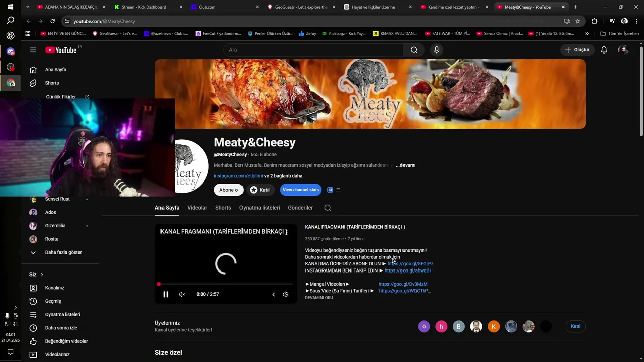Open the Gönderiler channel tab
This screenshot has width=644, height=362.
click(x=300, y=208)
